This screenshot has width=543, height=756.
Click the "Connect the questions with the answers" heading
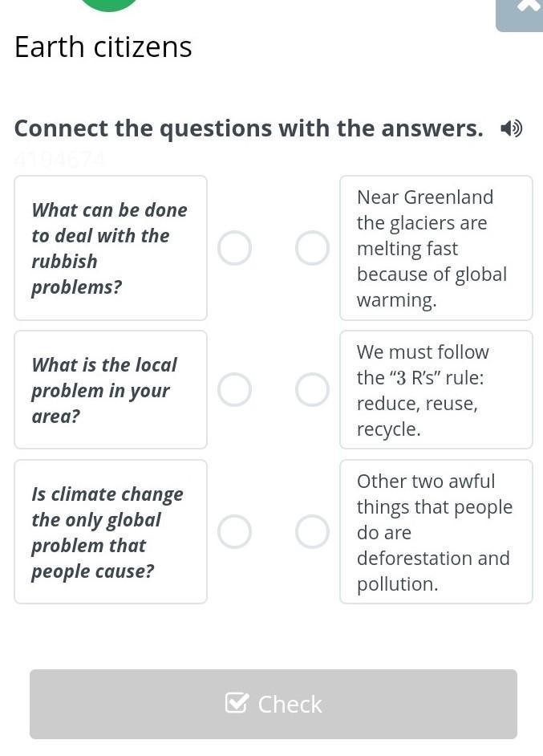point(249,128)
